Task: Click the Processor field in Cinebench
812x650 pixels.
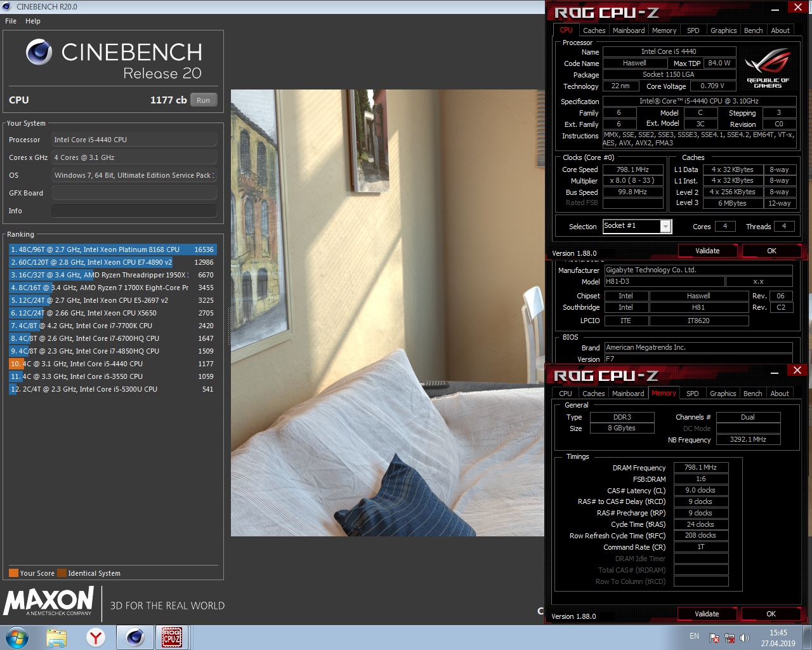Action: [x=134, y=140]
